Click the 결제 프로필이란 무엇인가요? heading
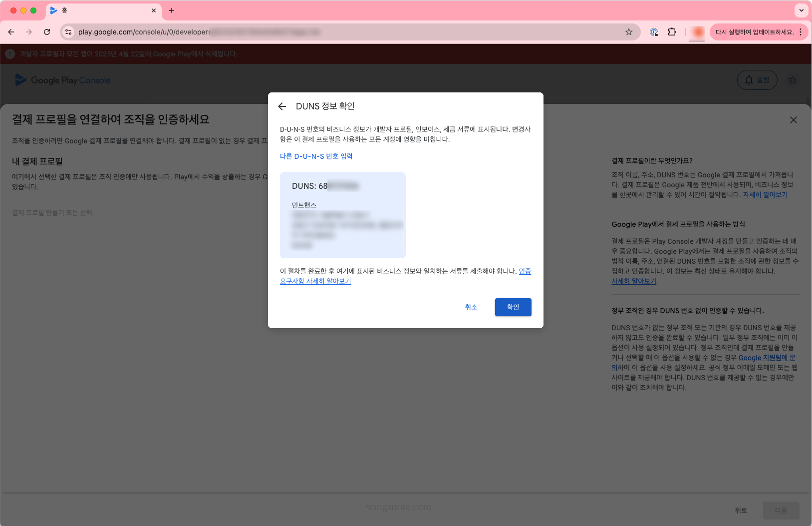Image resolution: width=812 pixels, height=526 pixels. 652,161
